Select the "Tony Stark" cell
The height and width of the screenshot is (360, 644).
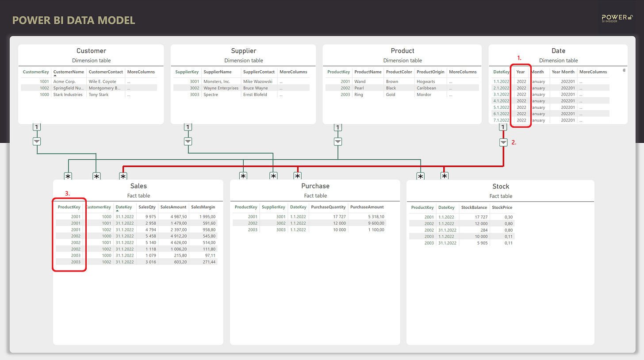coord(99,95)
